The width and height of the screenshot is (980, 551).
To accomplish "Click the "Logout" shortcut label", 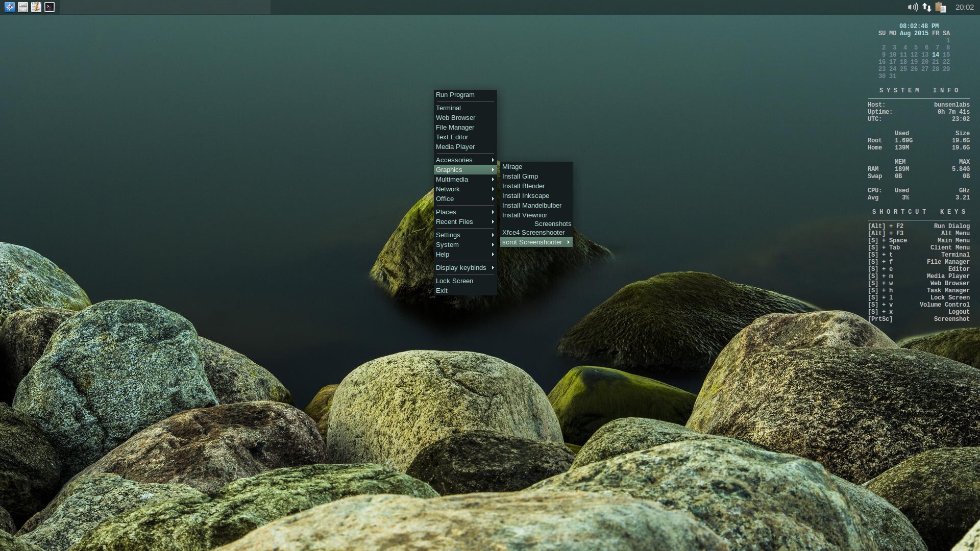I will click(x=959, y=312).
